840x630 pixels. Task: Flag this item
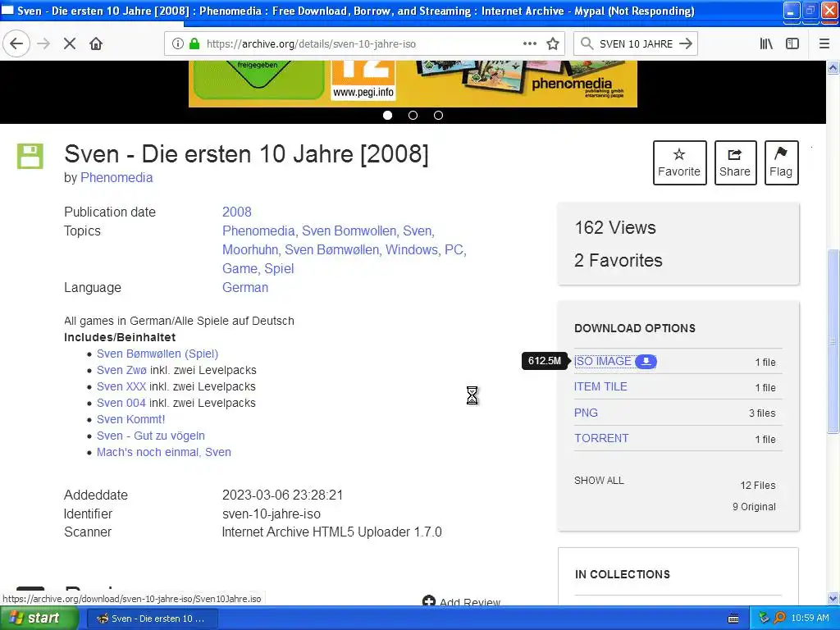pyautogui.click(x=781, y=163)
